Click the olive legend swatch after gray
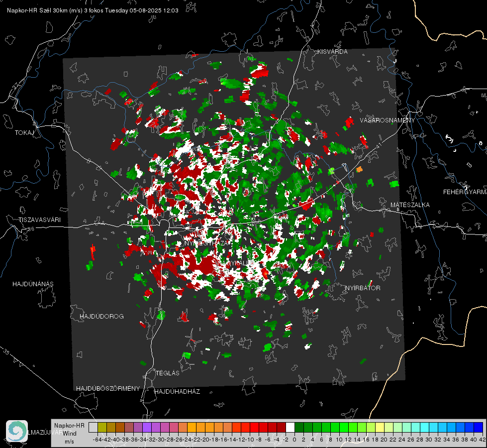Image resolution: width=487 pixels, height=448 pixels. (x=102, y=427)
